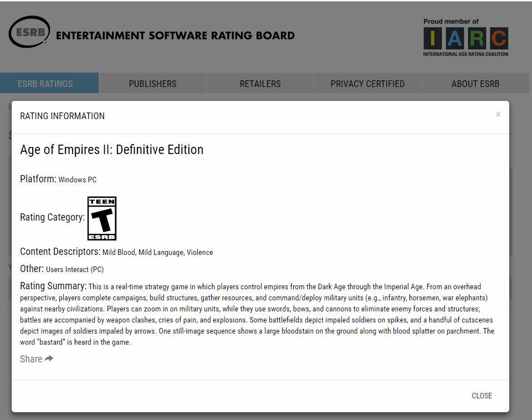
Task: Select the About ESRB tab
Action: point(475,84)
